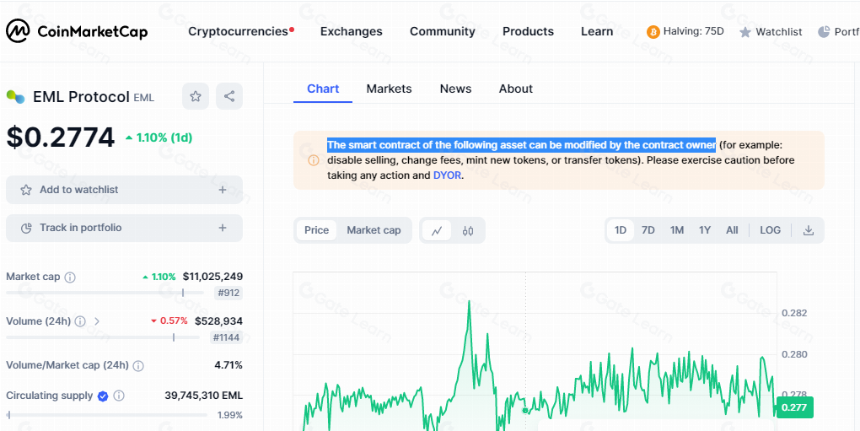
Task: Open the Learn menu
Action: point(597,31)
